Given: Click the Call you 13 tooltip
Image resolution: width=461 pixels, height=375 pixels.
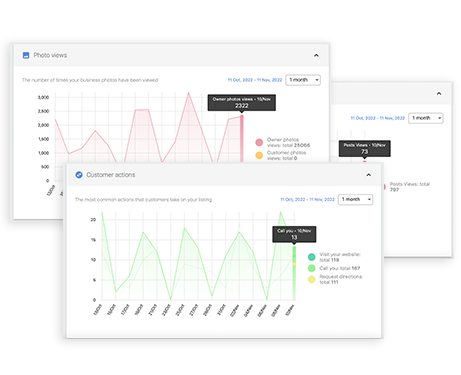Looking at the screenshot, I should coord(294,234).
